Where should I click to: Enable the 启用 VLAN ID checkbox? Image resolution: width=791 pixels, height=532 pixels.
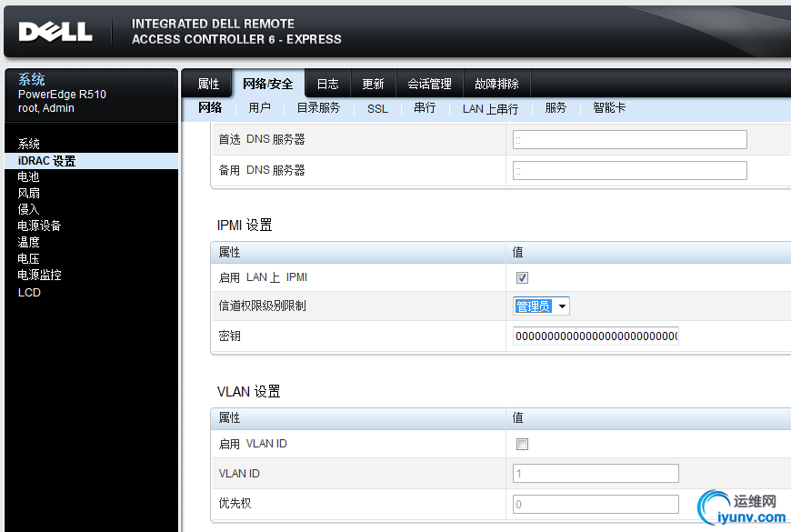click(522, 444)
